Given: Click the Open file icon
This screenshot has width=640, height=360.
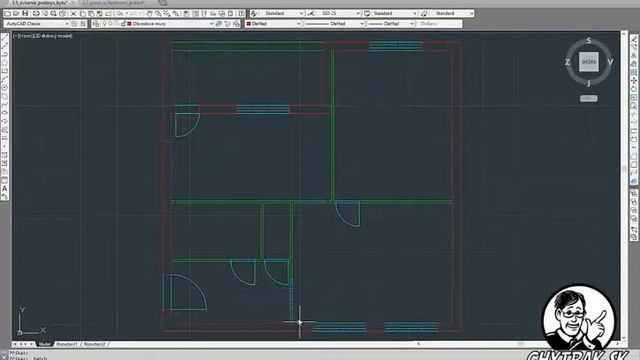Looking at the screenshot, I should point(16,13).
